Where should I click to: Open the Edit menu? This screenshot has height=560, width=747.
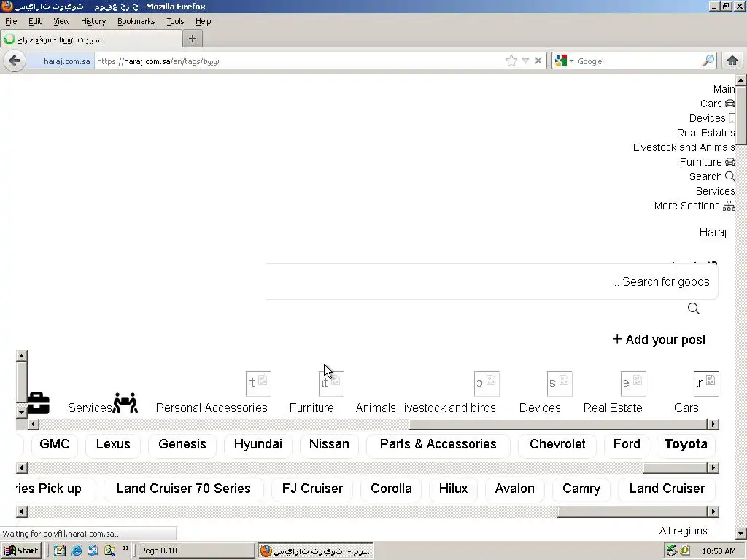(x=35, y=21)
